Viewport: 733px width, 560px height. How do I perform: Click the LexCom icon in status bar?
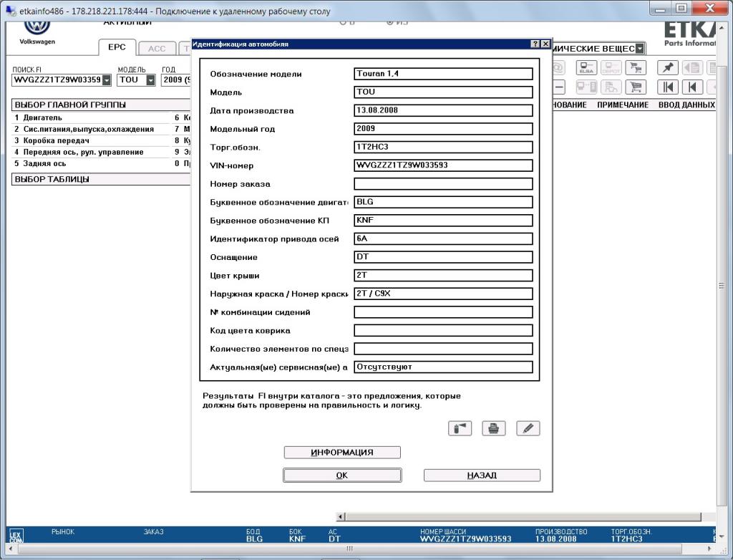tap(16, 536)
